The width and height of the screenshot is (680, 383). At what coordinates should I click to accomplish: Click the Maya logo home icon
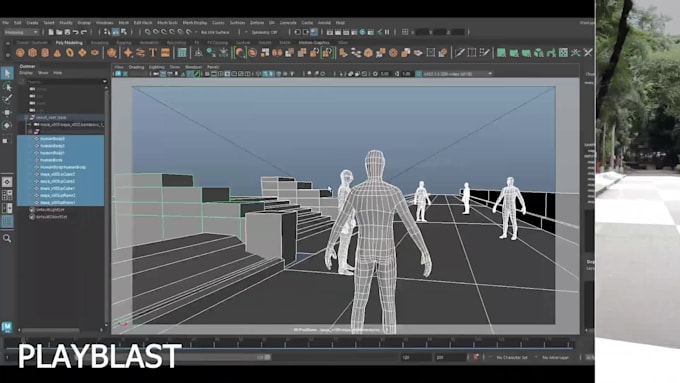[x=7, y=327]
